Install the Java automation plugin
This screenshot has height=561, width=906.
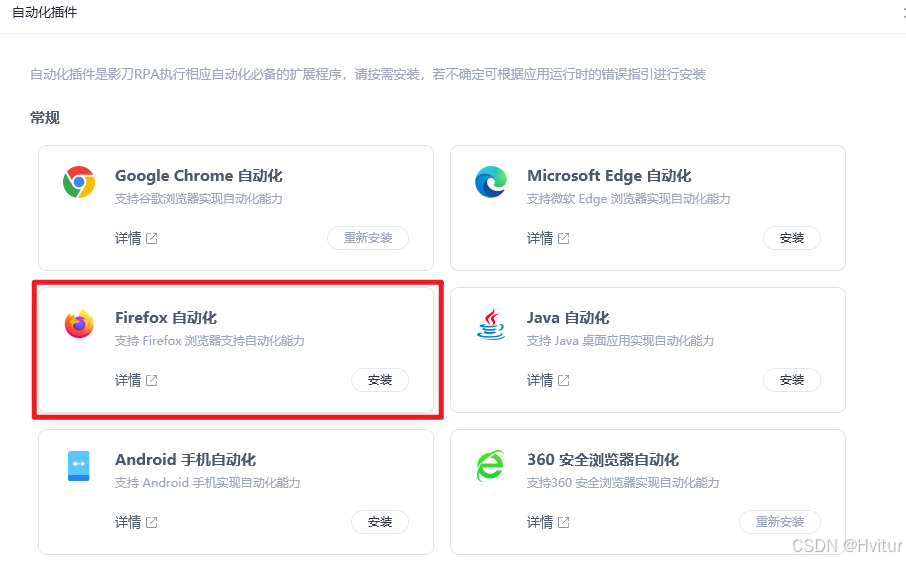coord(792,380)
